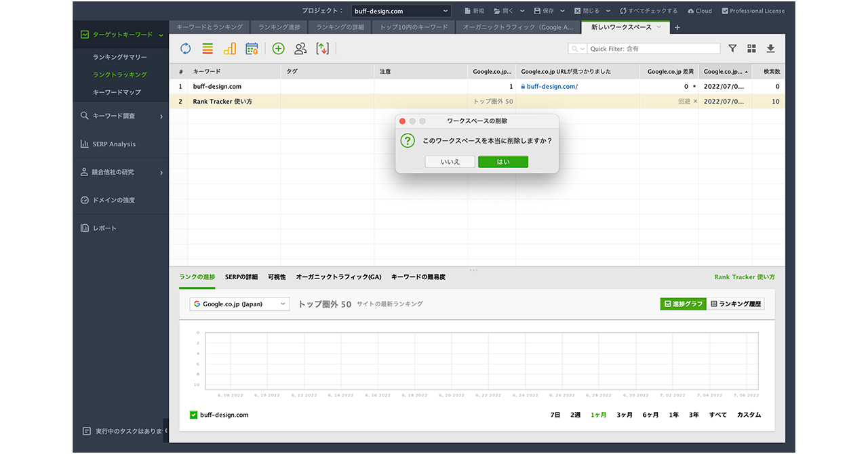The height and width of the screenshot is (454, 868).
Task: Click the filter funnel icon
Action: (732, 49)
